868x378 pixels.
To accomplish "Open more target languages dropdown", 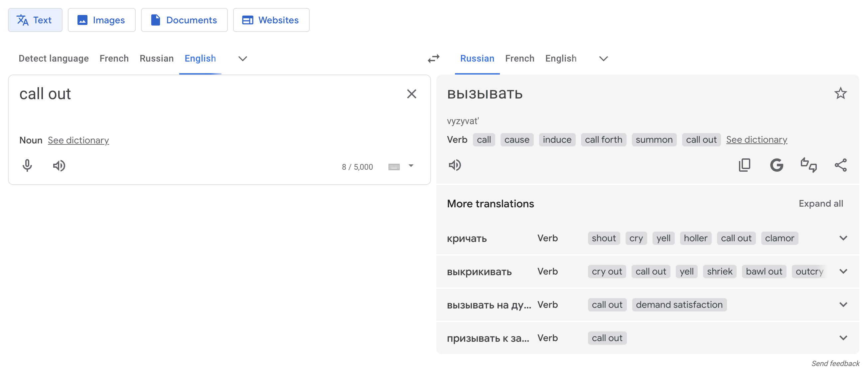I will tap(603, 59).
